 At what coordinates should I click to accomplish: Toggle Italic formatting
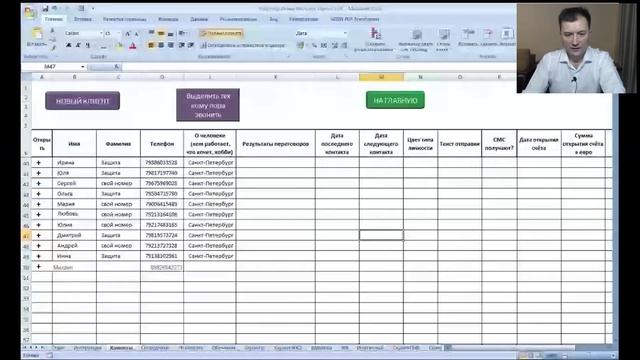click(78, 45)
